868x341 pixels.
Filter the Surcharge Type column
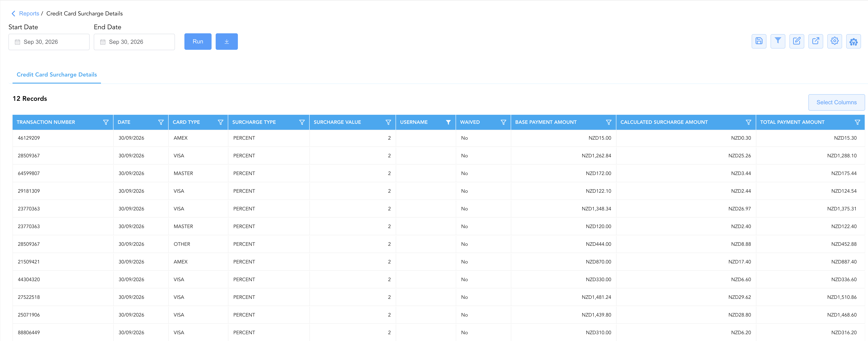click(302, 122)
